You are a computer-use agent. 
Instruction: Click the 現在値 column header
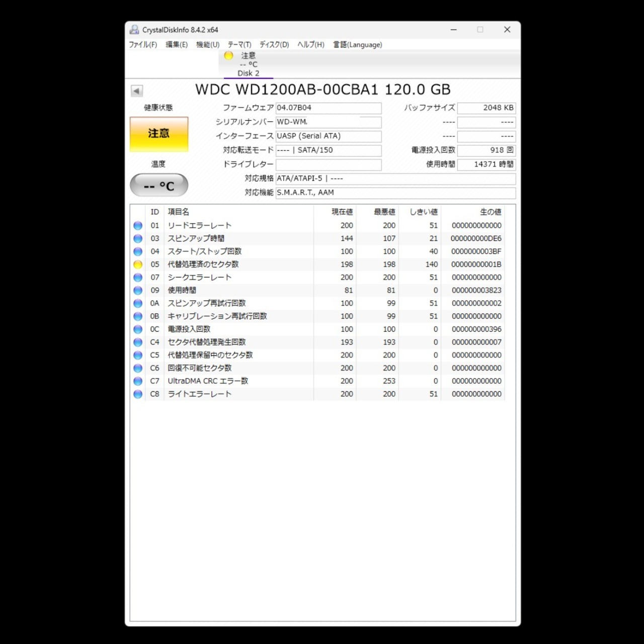[342, 212]
